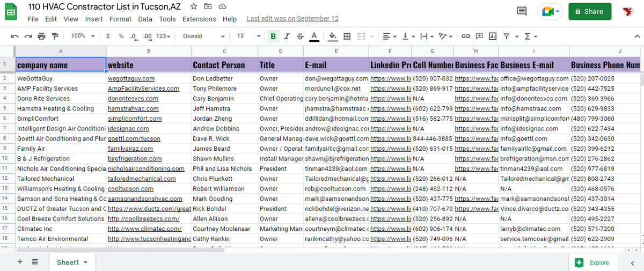Open the Help menu
644x271 pixels.
click(230, 19)
